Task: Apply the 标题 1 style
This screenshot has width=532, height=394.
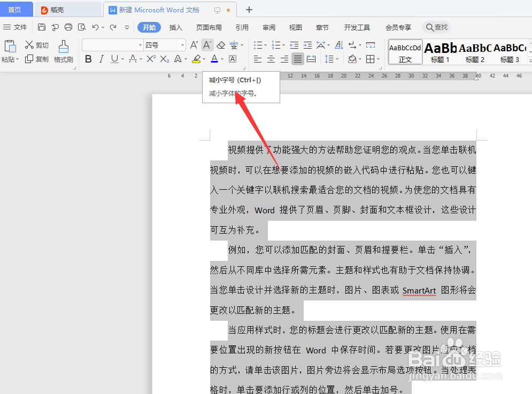Action: click(x=441, y=51)
